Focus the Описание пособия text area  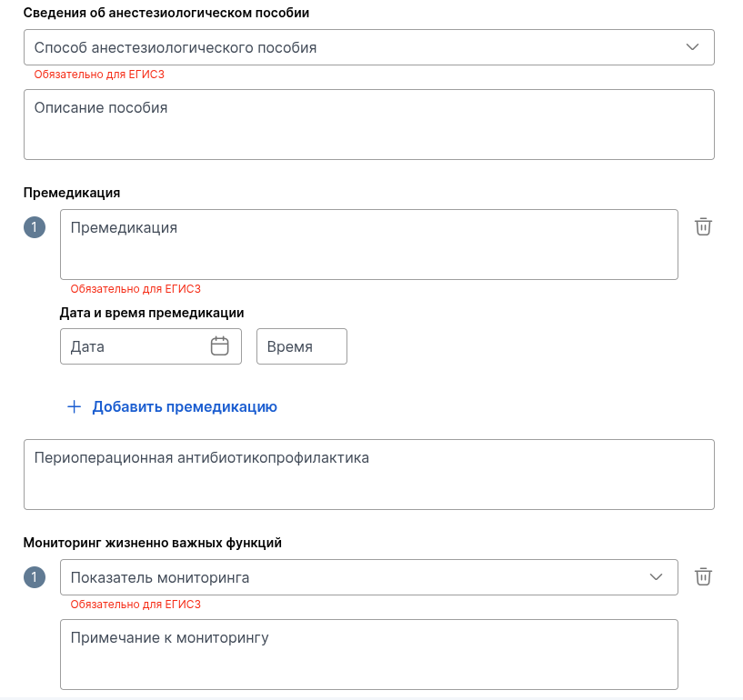point(369,125)
